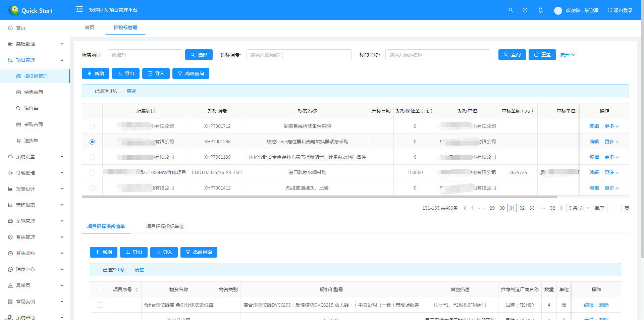This screenshot has width=644, height=320.
Task: Switch to the 项目招标投标单位 tab
Action: 165,226
